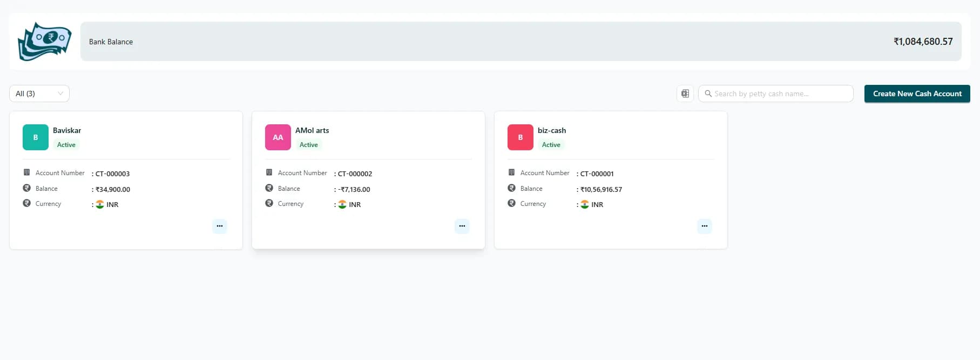Open the All (3) filter dropdown
The width and height of the screenshot is (980, 360).
tap(39, 94)
